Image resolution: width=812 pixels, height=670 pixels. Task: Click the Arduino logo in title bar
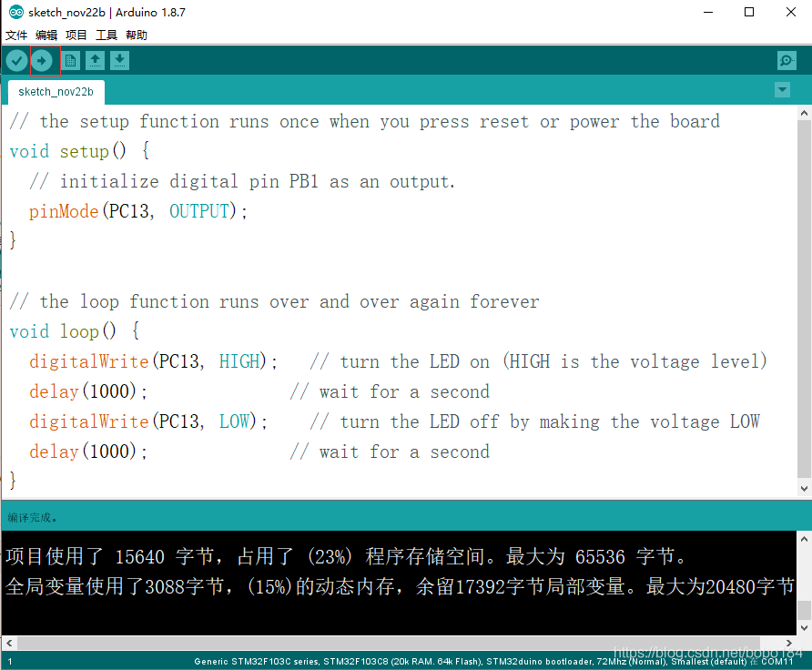[15, 13]
